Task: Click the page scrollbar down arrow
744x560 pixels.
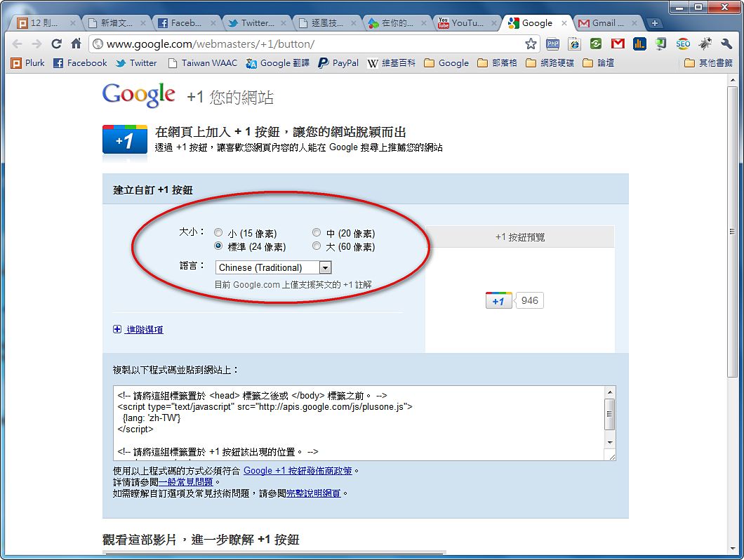Action: (x=733, y=548)
